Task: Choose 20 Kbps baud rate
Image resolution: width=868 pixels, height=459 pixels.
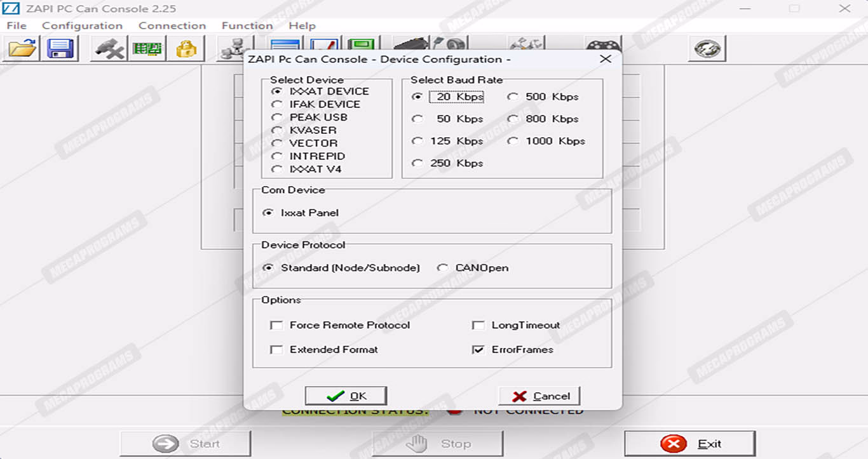Action: tap(448, 96)
